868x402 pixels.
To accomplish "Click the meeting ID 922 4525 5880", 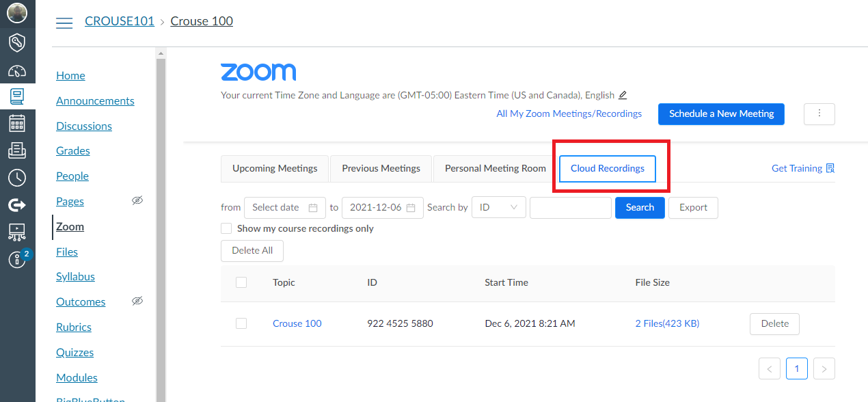I will click(x=401, y=323).
